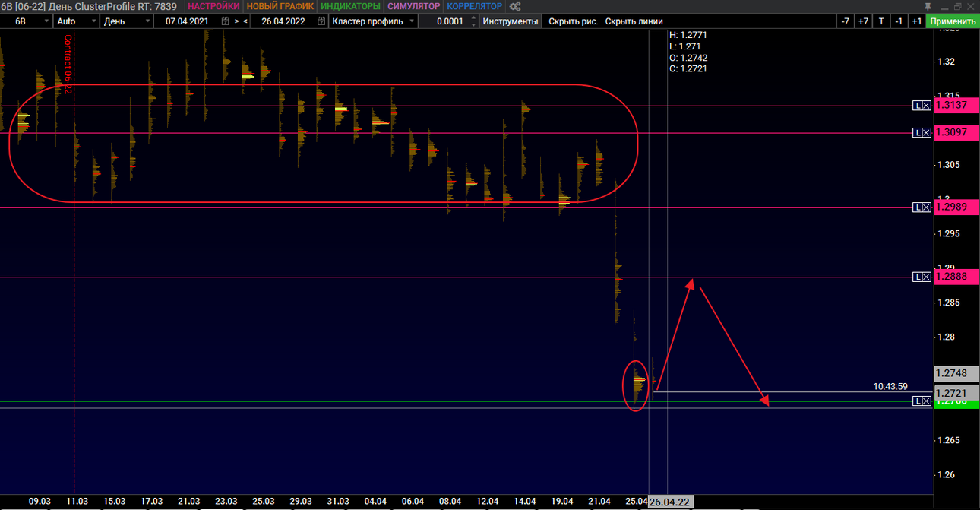Open calendar for the start date
The image size is (980, 510).
(x=225, y=21)
